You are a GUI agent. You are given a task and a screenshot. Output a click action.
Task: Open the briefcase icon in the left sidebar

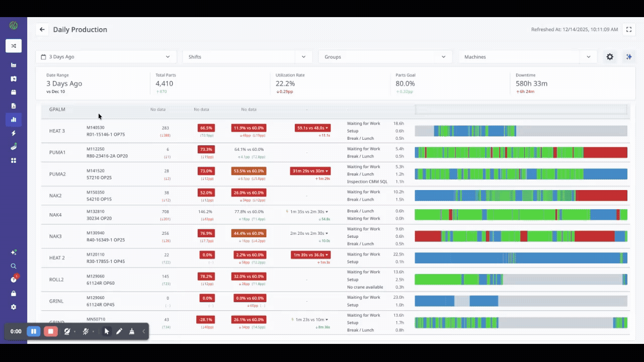coord(14,92)
